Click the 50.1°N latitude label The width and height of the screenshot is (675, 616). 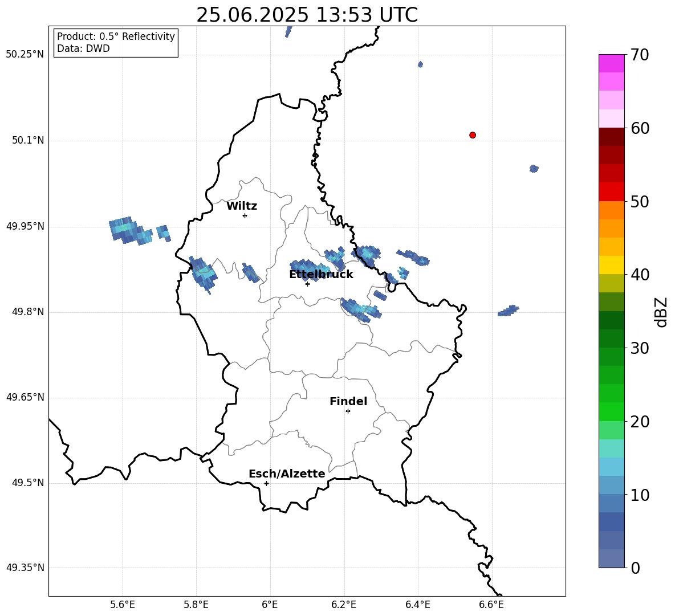28,141
